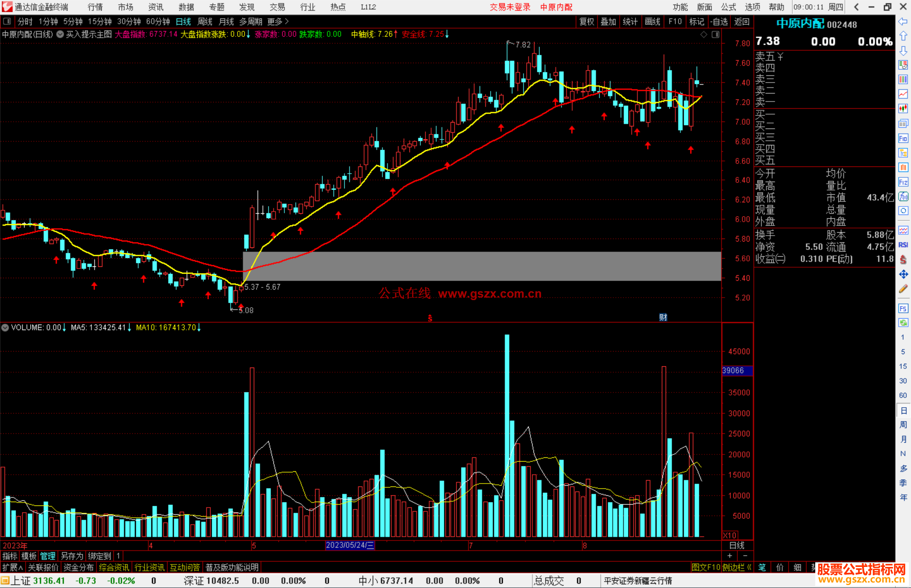Expand the 扩展 panel arrow
Screen dimensions: 911x588
tap(13, 567)
